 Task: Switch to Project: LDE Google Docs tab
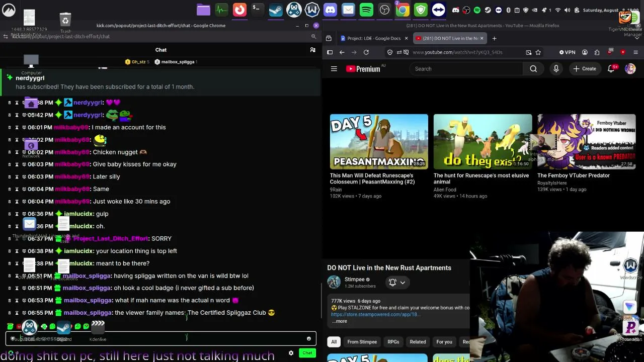point(373,38)
